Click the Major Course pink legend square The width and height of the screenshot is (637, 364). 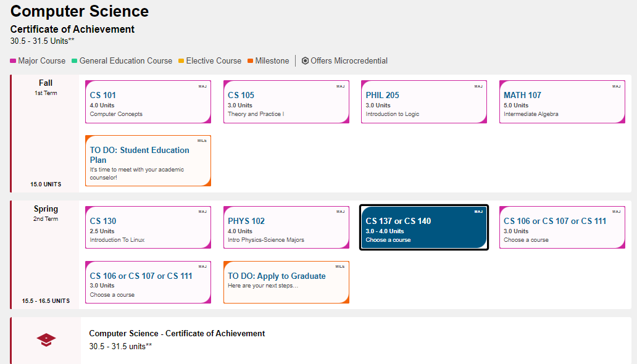tap(12, 60)
